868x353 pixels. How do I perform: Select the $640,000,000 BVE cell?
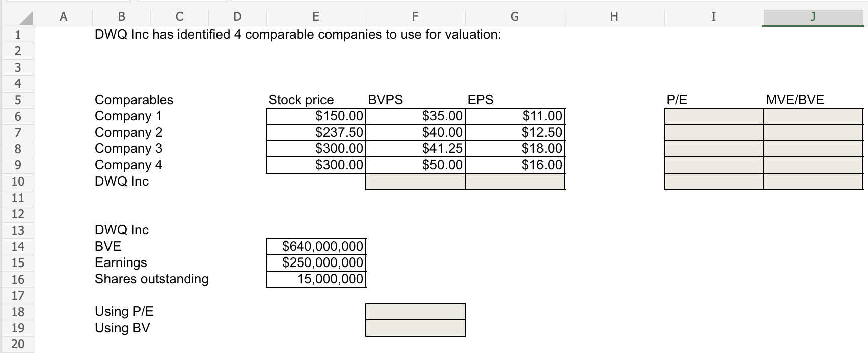[x=315, y=246]
